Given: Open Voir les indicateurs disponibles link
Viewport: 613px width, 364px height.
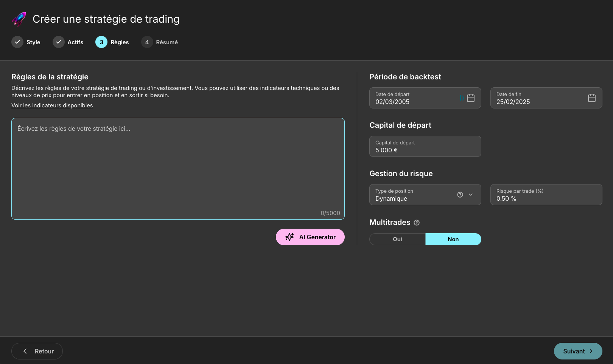Looking at the screenshot, I should click(x=52, y=105).
